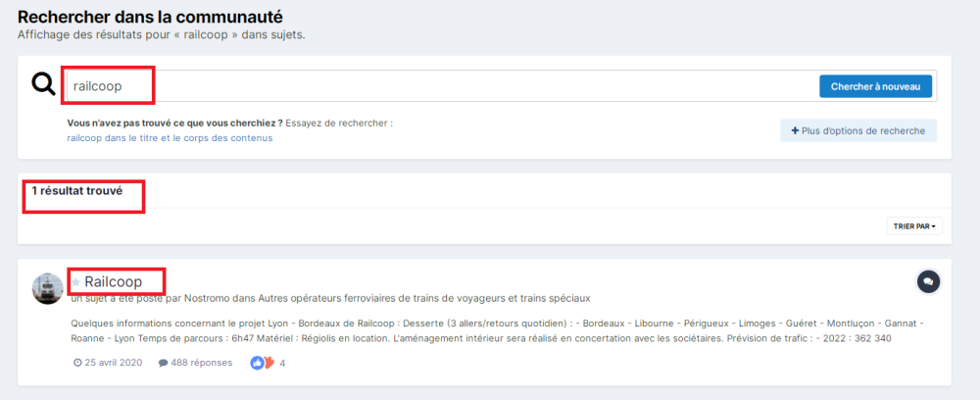The height and width of the screenshot is (400, 980).
Task: Click the dark comment bubble icon
Action: coord(928,282)
